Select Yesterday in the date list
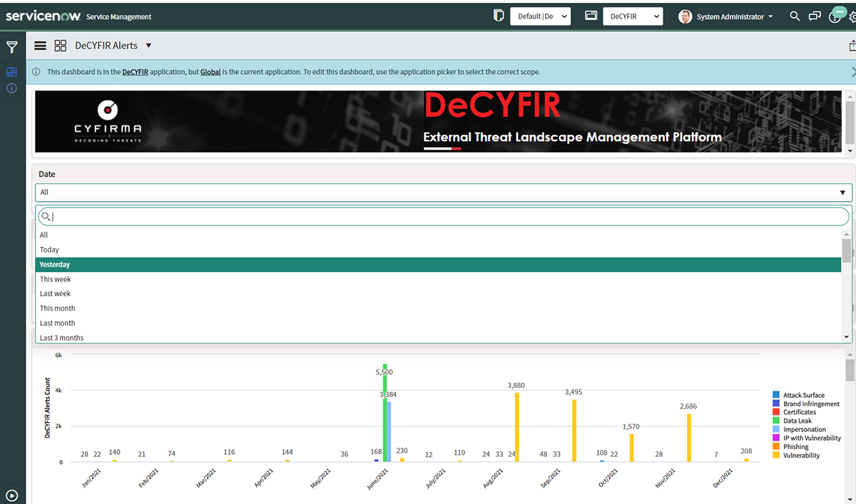 54,264
